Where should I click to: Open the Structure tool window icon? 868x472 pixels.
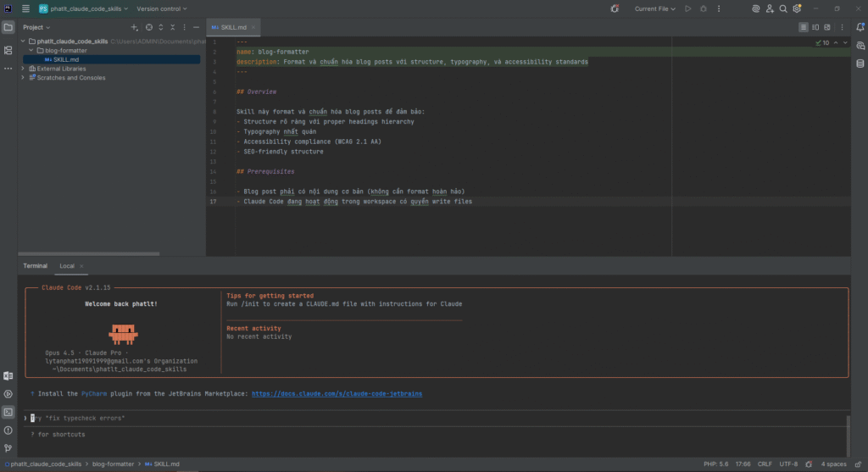pyautogui.click(x=8, y=51)
